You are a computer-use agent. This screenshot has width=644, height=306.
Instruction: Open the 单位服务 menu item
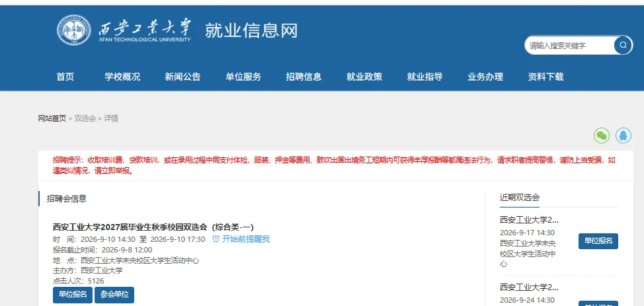(x=243, y=77)
